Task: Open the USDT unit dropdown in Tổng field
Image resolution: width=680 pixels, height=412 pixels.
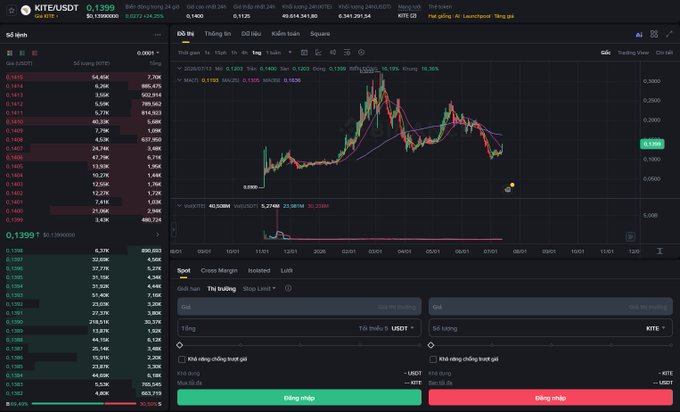Action: tap(402, 328)
